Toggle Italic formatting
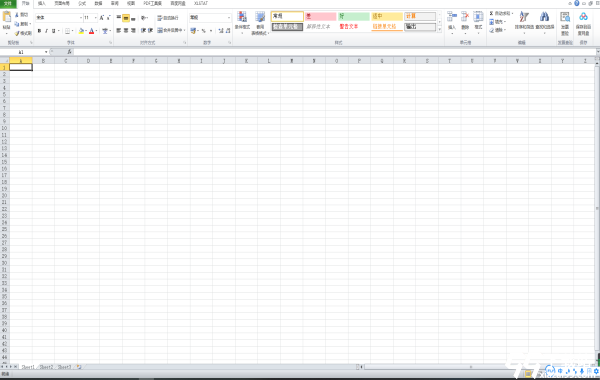Image resolution: width=600 pixels, height=380 pixels. 46,31
